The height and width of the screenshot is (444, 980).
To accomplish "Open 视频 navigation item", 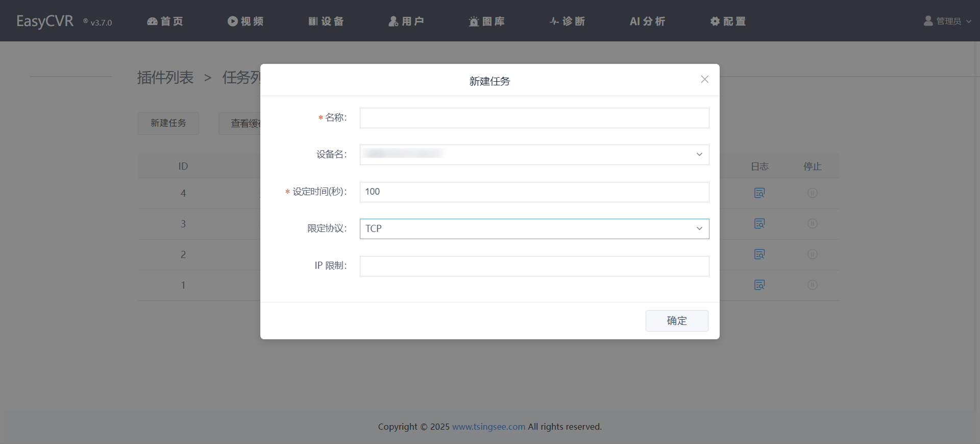I will pyautogui.click(x=246, y=21).
